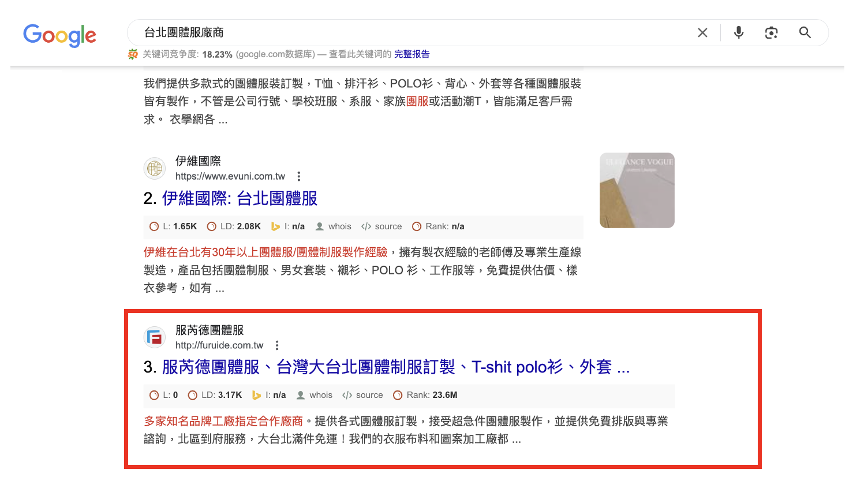View source for furuide.com.tw result

pos(362,395)
